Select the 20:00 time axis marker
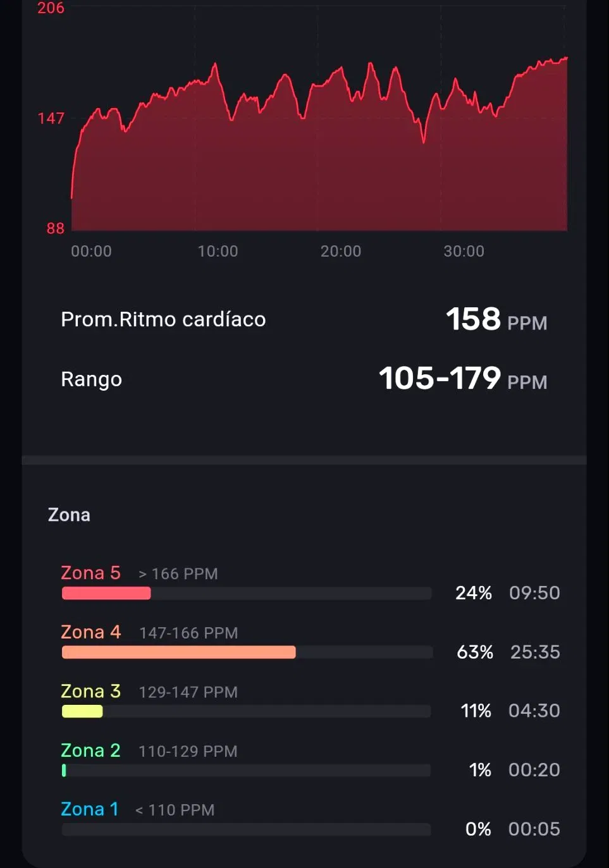 pos(341,252)
